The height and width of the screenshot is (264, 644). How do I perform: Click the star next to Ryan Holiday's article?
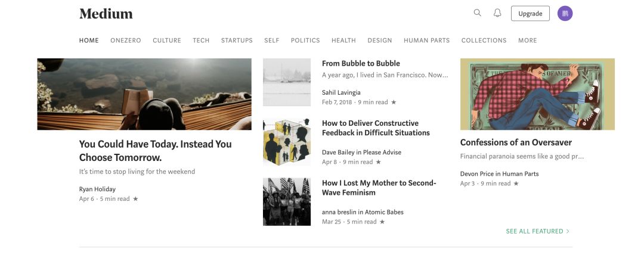tap(135, 199)
